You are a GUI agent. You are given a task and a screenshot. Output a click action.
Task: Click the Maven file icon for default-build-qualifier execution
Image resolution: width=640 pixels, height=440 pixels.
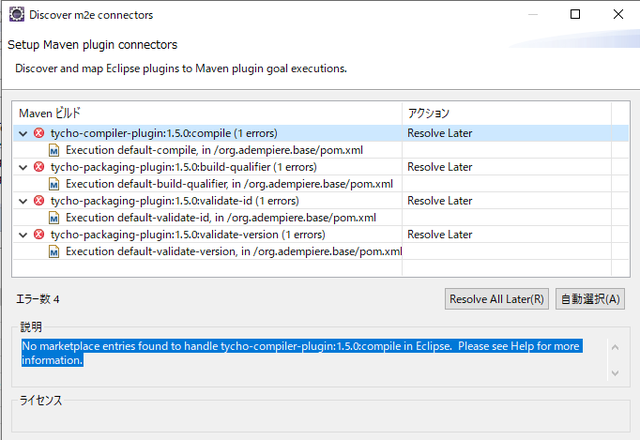55,184
